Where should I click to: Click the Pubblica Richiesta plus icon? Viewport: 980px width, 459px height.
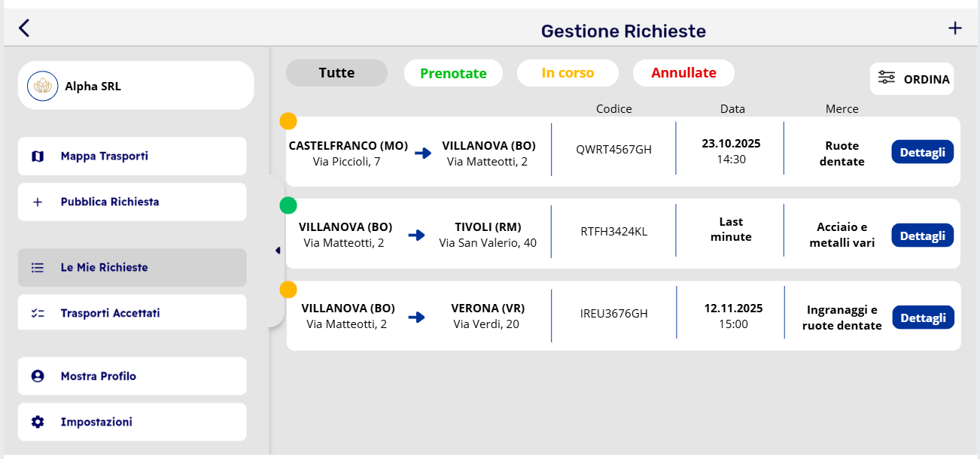coord(38,202)
